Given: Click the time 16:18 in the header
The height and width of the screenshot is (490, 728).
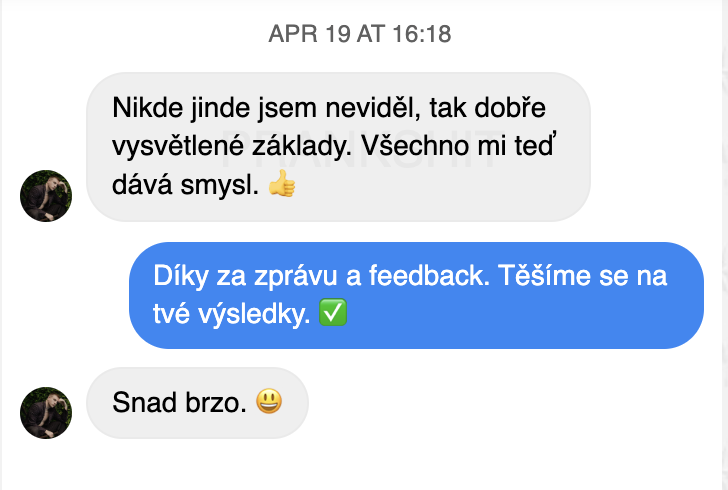Looking at the screenshot, I should [422, 34].
